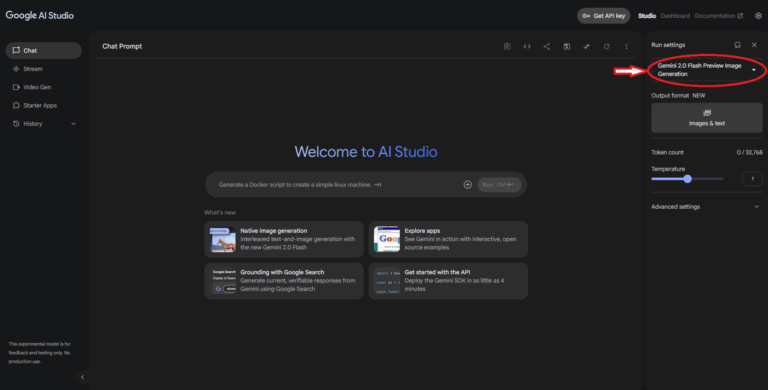The image size is (768, 390).
Task: Click the Welcome to AI Studio heading
Action: tap(366, 152)
